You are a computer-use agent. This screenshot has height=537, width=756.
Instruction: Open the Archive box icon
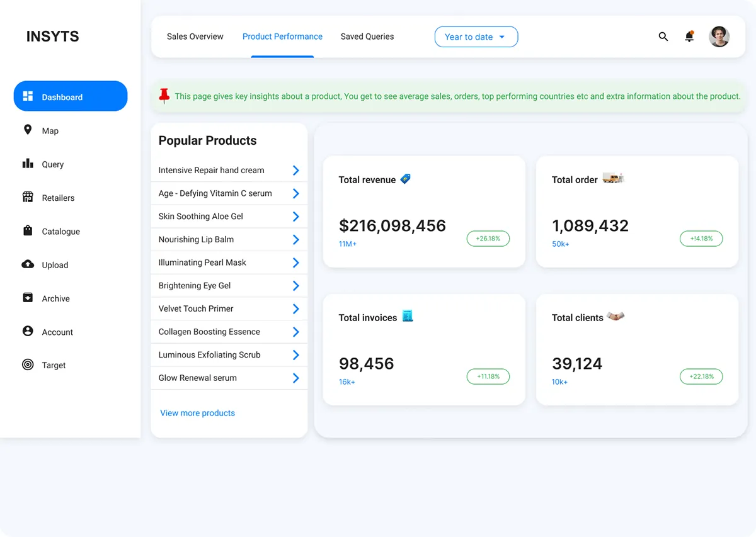[28, 298]
